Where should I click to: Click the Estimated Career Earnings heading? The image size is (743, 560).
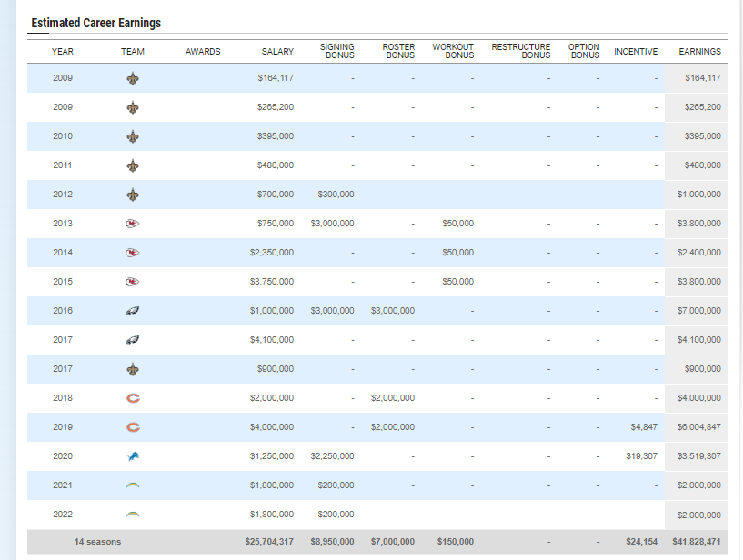(x=96, y=23)
